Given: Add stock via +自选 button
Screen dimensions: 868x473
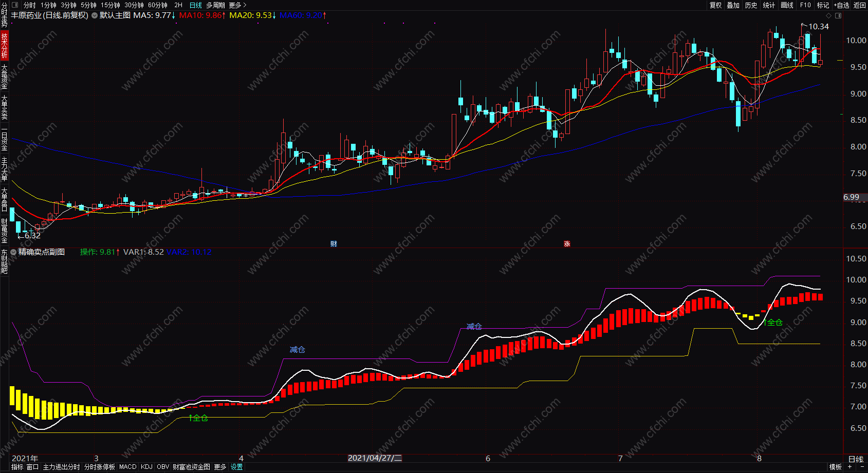Looking at the screenshot, I should click(x=842, y=5).
